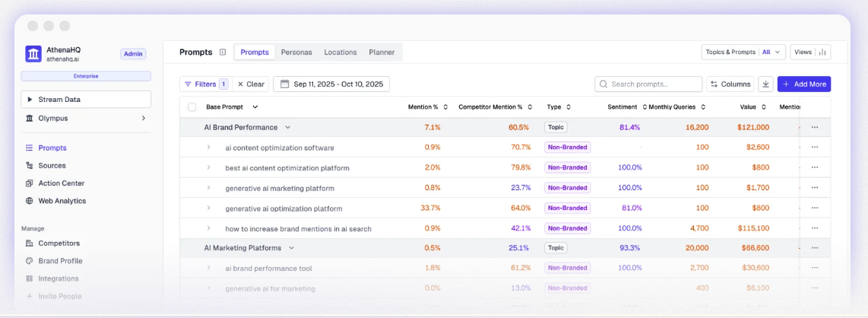Open Brand Profile palette icon
This screenshot has height=318, width=868.
pos(30,261)
